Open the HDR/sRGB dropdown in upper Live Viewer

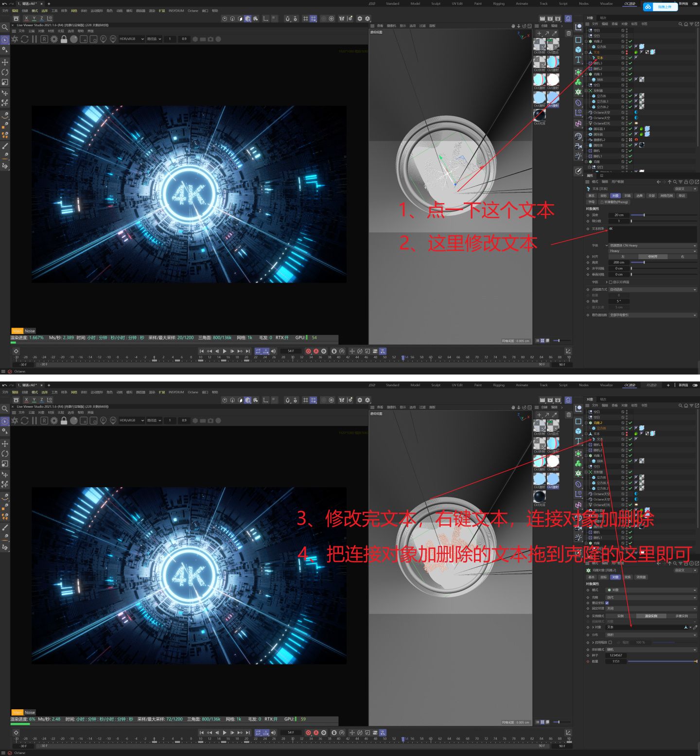click(x=132, y=39)
